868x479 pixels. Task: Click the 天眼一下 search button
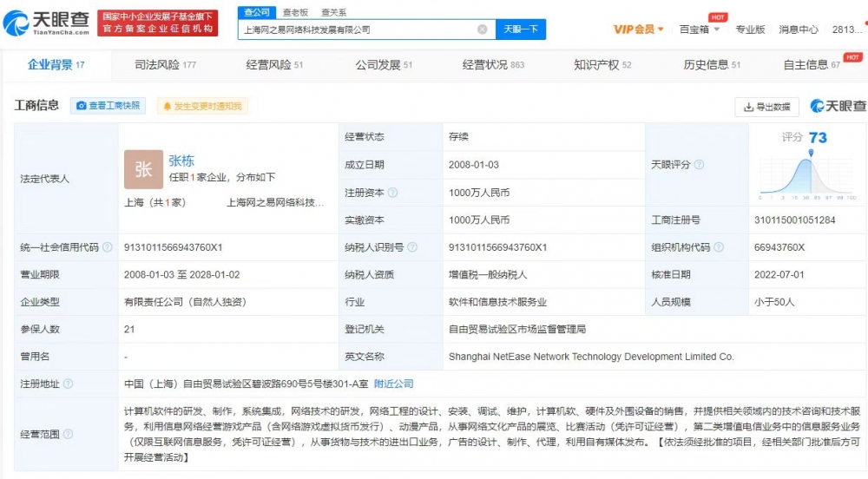(x=520, y=30)
